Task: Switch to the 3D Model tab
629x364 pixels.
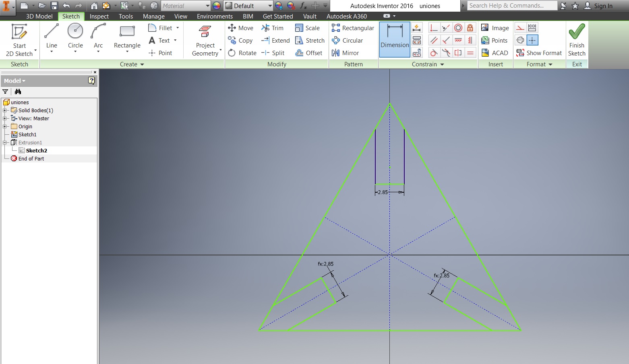Action: pyautogui.click(x=39, y=16)
